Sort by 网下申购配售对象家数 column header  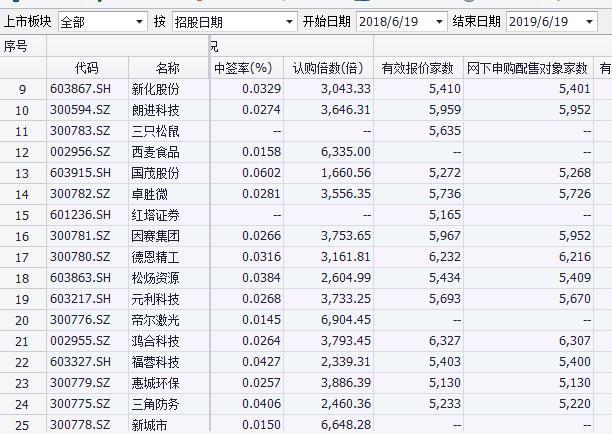tap(527, 68)
